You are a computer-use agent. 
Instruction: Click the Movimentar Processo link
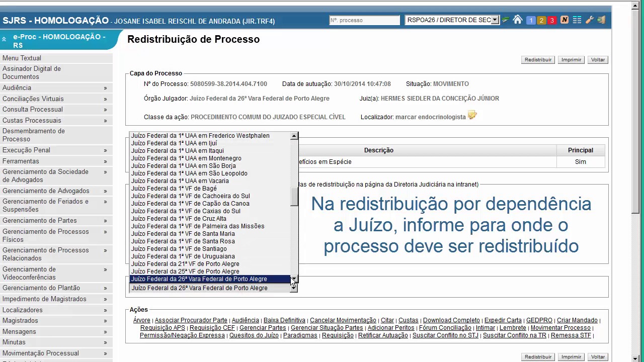click(x=560, y=328)
